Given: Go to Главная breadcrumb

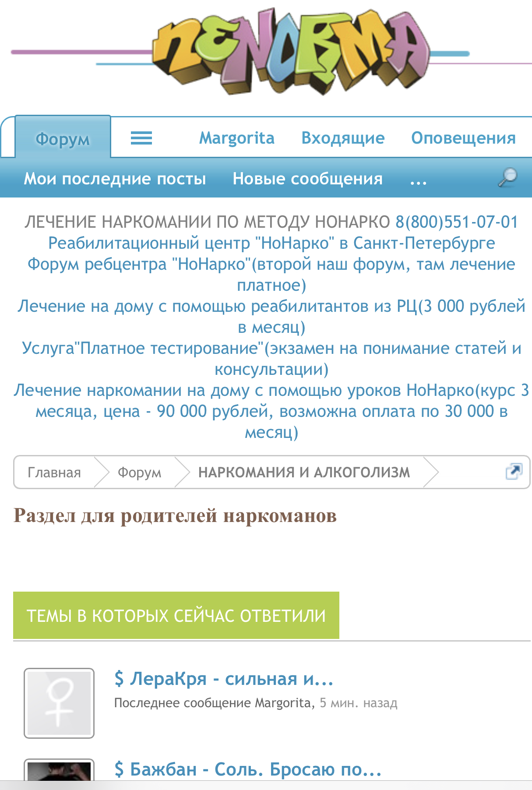Looking at the screenshot, I should tap(54, 473).
